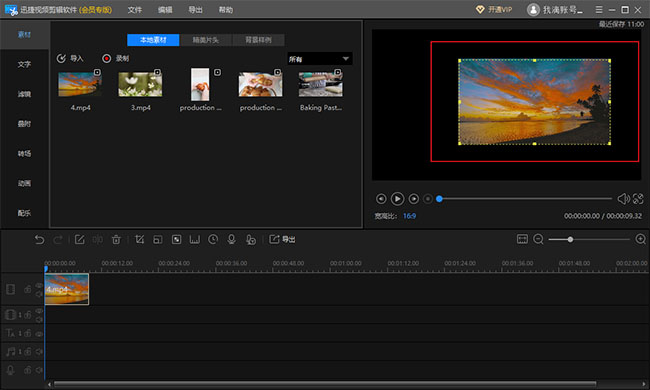Step back one frame in preview
Screen dimensions: 650x390
381,199
